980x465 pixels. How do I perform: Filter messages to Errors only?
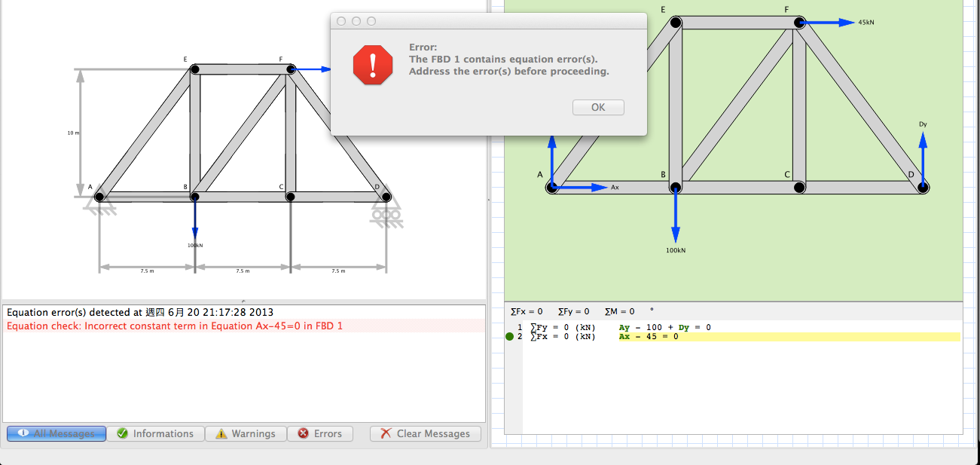tap(320, 433)
